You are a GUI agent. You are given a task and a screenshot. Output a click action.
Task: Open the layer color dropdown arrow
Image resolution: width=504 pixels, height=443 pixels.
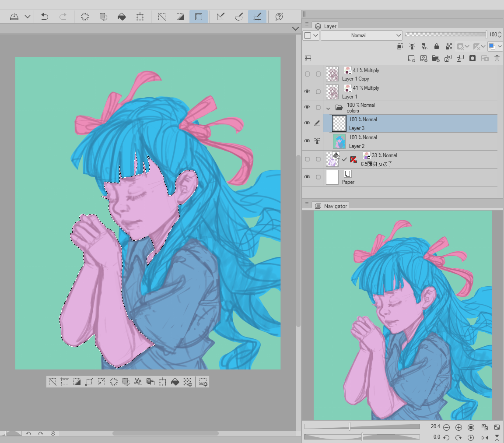point(500,46)
